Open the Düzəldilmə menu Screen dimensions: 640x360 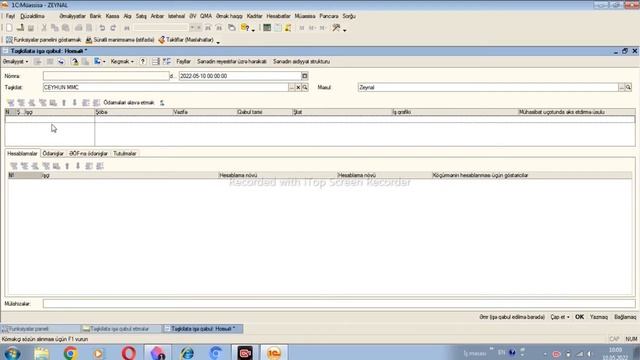(x=32, y=16)
